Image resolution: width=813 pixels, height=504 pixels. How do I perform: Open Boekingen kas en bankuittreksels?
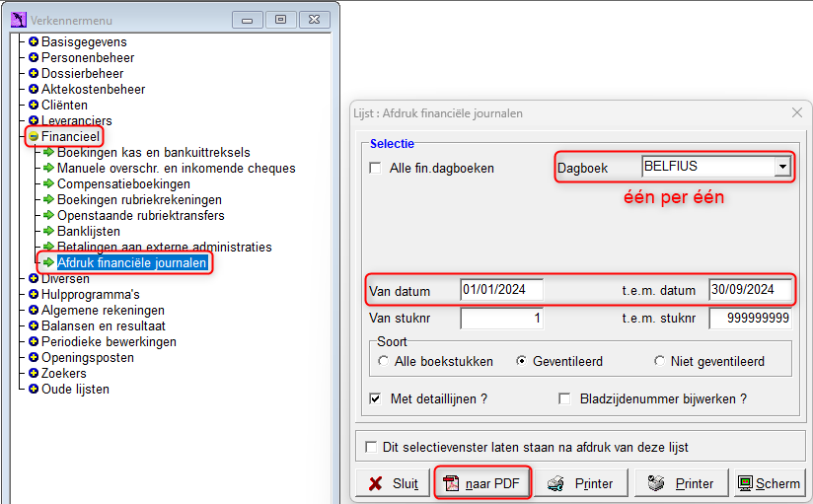tap(154, 152)
